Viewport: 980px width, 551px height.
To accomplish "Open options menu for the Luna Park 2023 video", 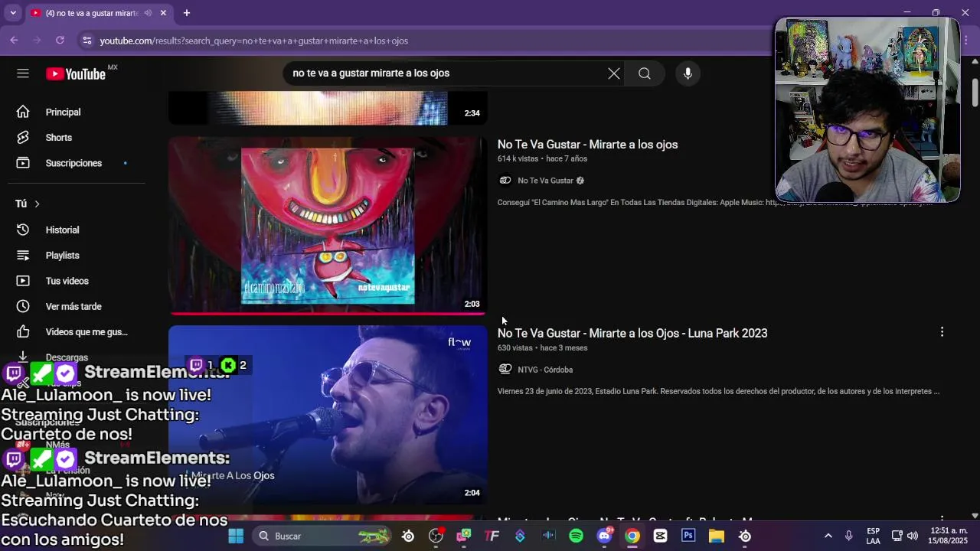I will tap(942, 332).
